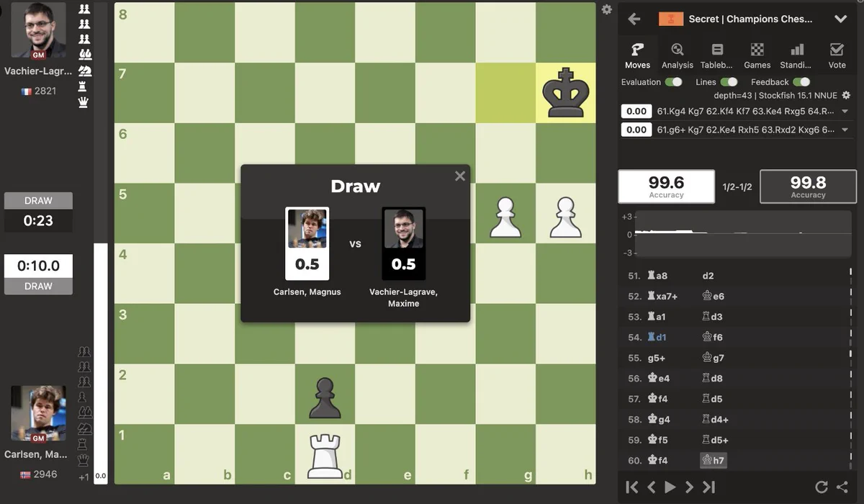
Task: Click Carlsen's photo in Draw popup
Action: click(307, 229)
